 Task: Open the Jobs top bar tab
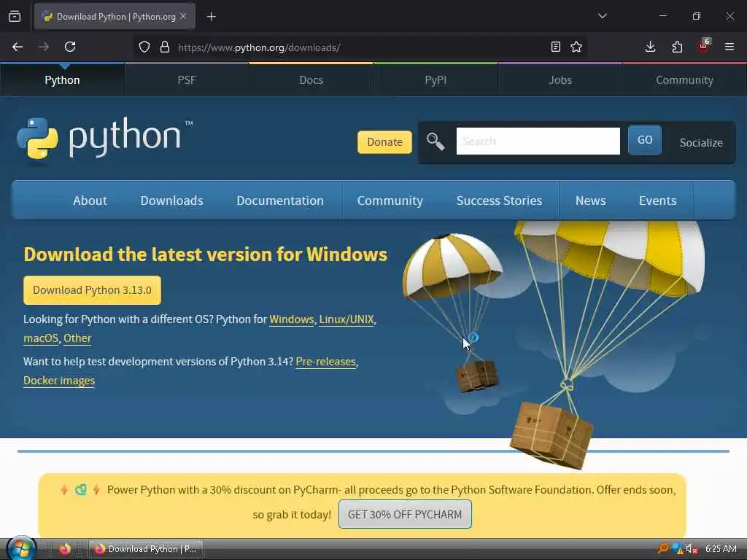point(560,80)
